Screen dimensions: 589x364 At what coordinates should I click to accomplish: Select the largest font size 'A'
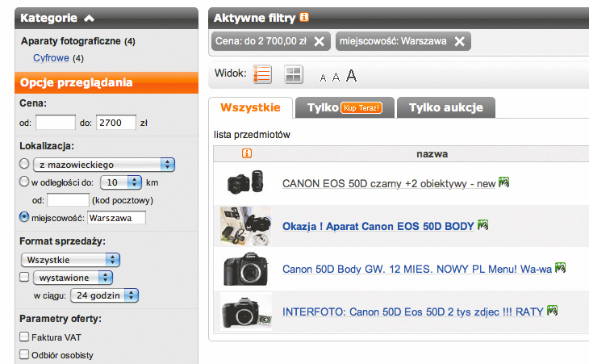click(351, 76)
